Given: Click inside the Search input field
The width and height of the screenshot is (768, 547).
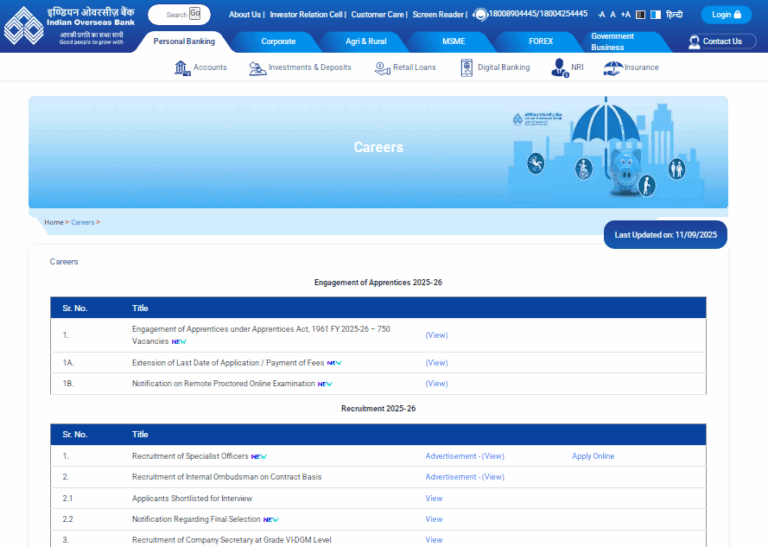Looking at the screenshot, I should click(x=175, y=15).
